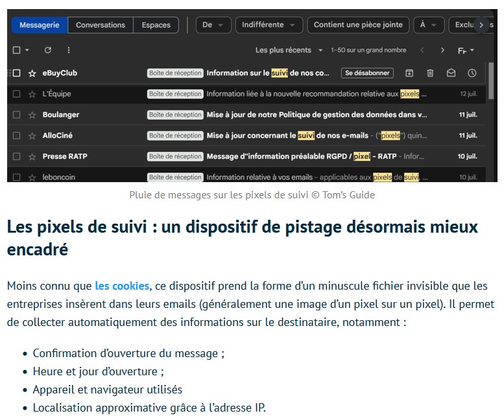Image resolution: width=504 pixels, height=420 pixels.
Task: Star the Boulanger email
Action: (32, 115)
